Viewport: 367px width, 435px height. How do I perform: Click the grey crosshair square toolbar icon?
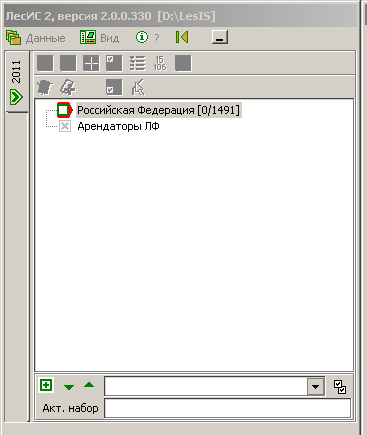pos(91,63)
